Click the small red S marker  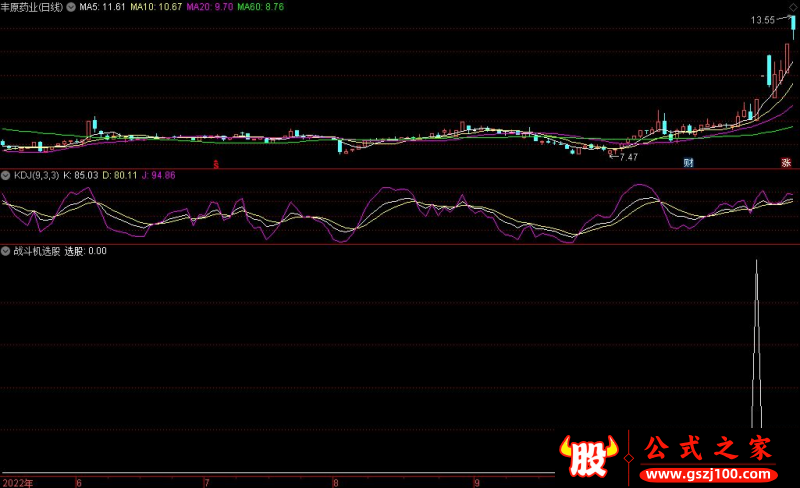tap(216, 163)
